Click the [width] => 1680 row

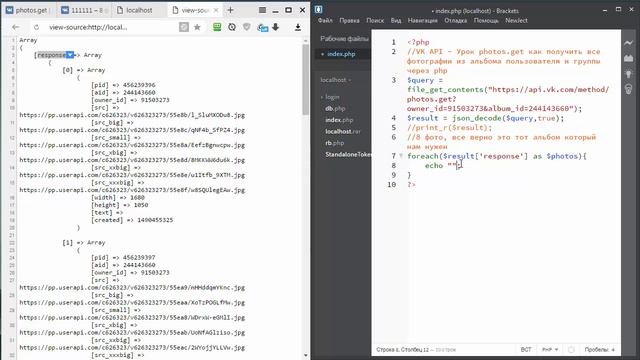[118, 197]
